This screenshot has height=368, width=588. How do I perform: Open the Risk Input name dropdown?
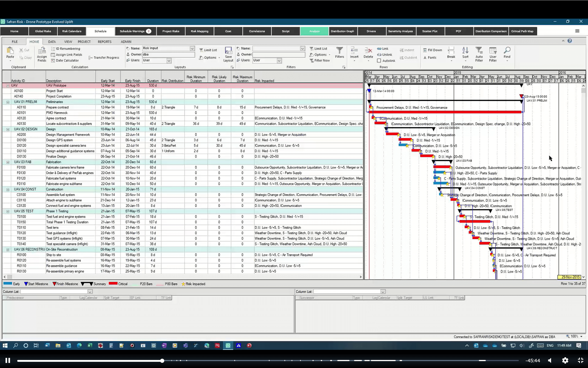192,48
